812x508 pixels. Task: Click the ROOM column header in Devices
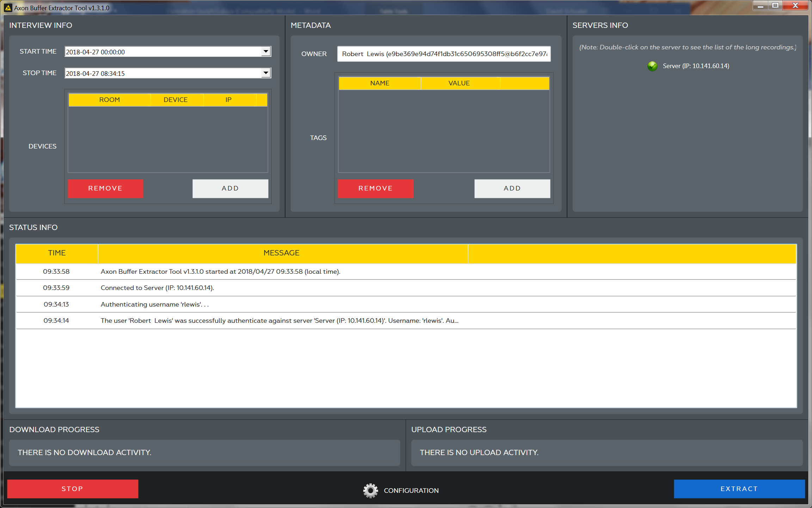109,99
